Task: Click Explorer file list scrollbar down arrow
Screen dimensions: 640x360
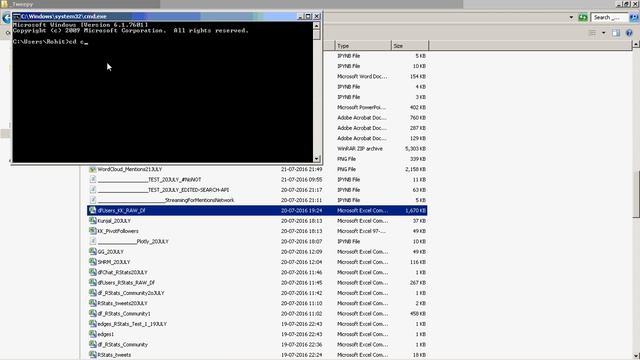Action: [x=636, y=356]
